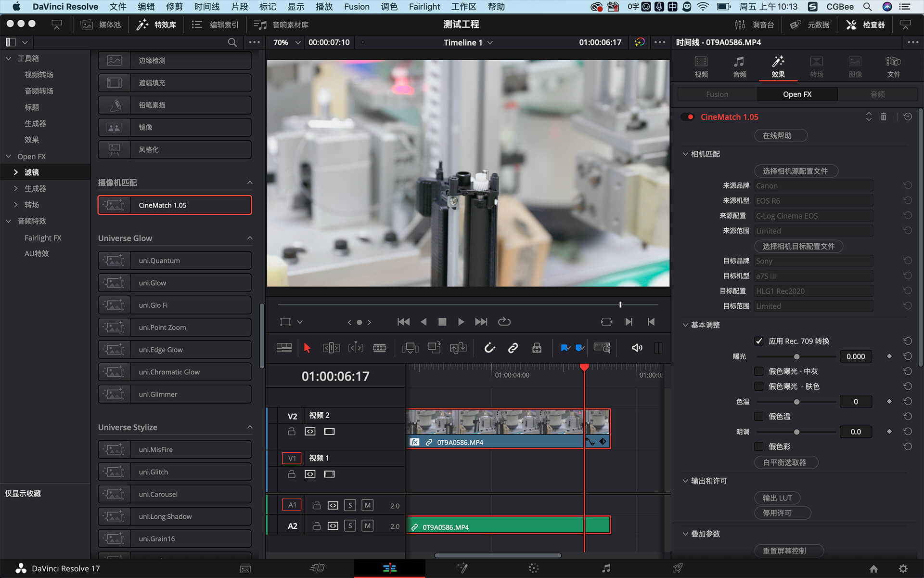Enable 假色彩 checkbox
Image resolution: width=924 pixels, height=578 pixels.
(759, 447)
